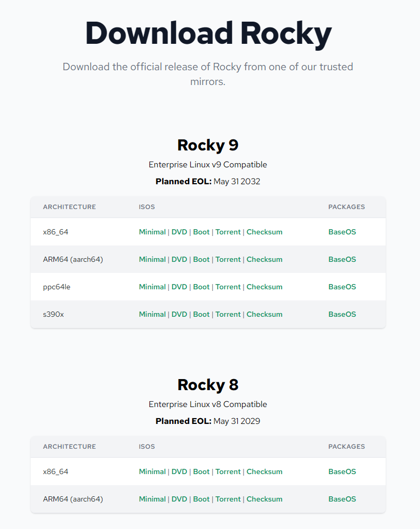Open Rocky 8 x86_64 DVD link
The image size is (420, 529).
[x=179, y=471]
